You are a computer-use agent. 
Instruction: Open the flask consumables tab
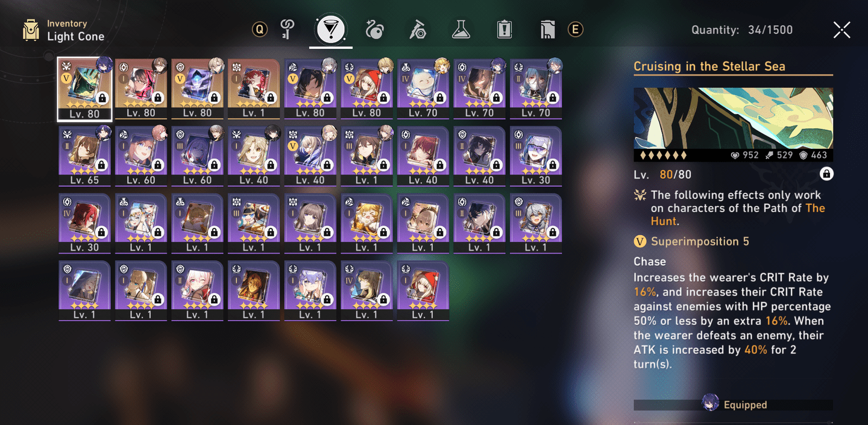[x=461, y=30]
